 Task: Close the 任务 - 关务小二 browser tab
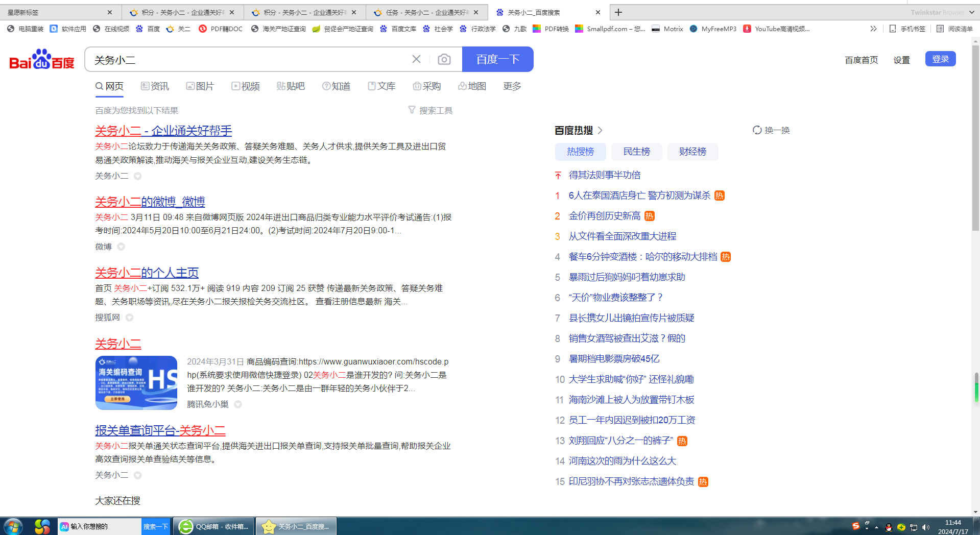pos(476,12)
